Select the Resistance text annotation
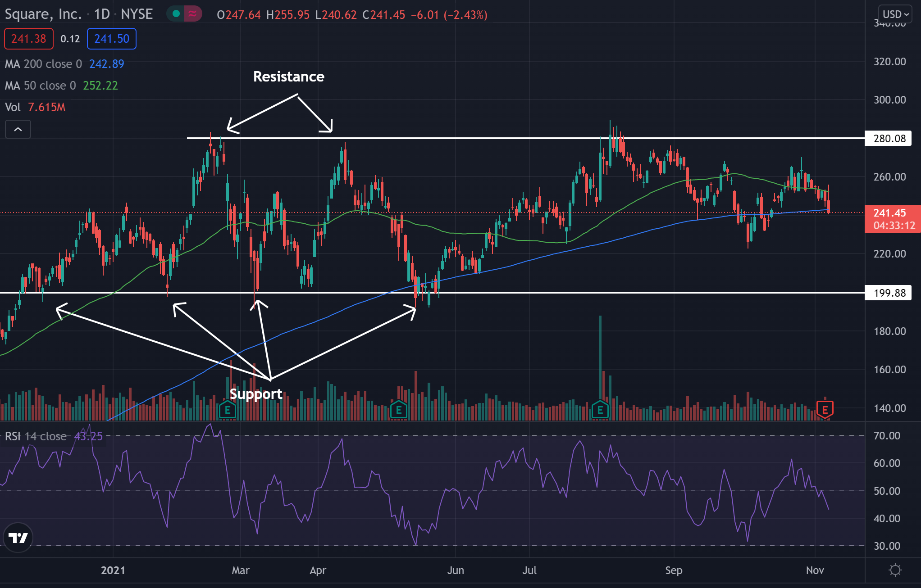Screen dimensions: 921x588 289,77
